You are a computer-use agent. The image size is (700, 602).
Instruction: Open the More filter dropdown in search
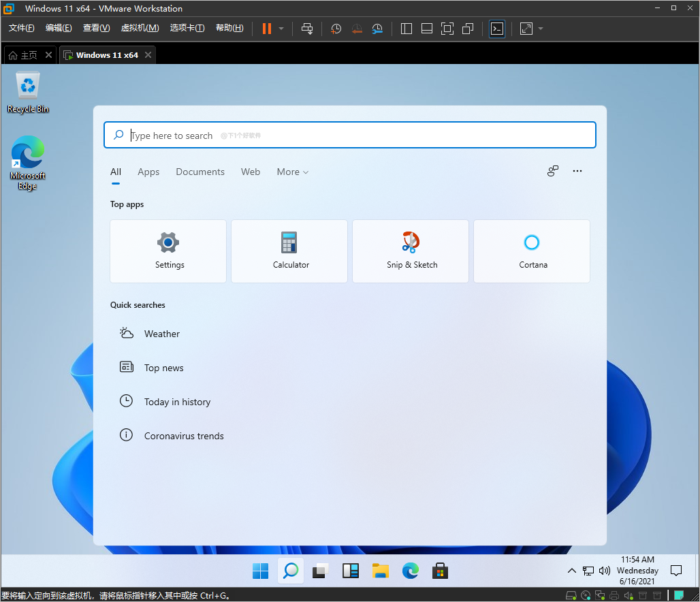(x=292, y=172)
